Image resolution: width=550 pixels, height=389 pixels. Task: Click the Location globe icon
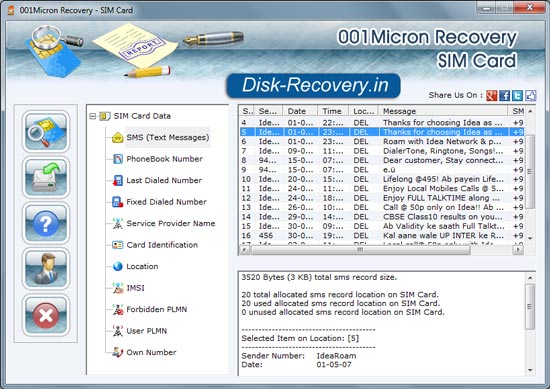point(118,266)
